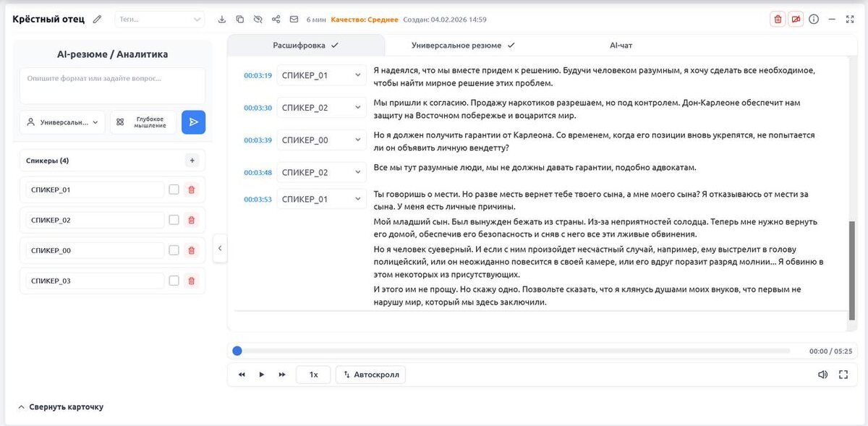The width and height of the screenshot is (868, 426).
Task: Click the red crossed-camera icon
Action: pyautogui.click(x=796, y=20)
